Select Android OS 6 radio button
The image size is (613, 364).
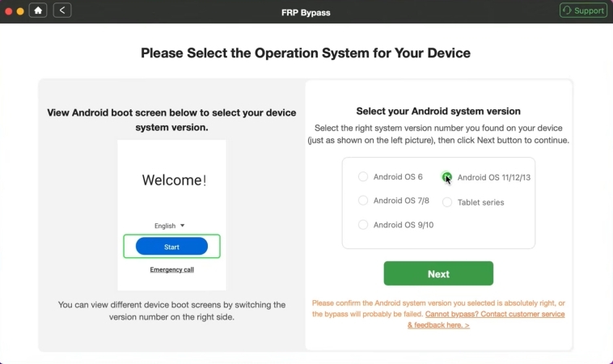pyautogui.click(x=363, y=176)
